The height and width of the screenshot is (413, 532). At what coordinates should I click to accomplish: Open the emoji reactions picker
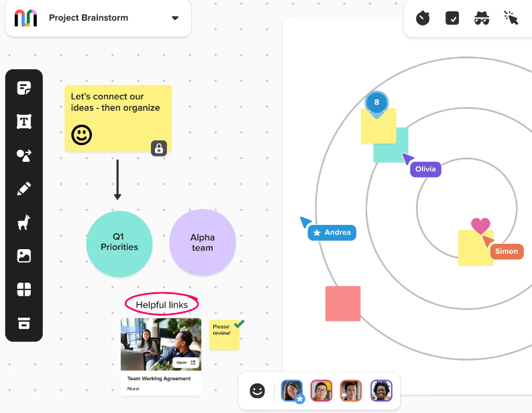point(258,391)
